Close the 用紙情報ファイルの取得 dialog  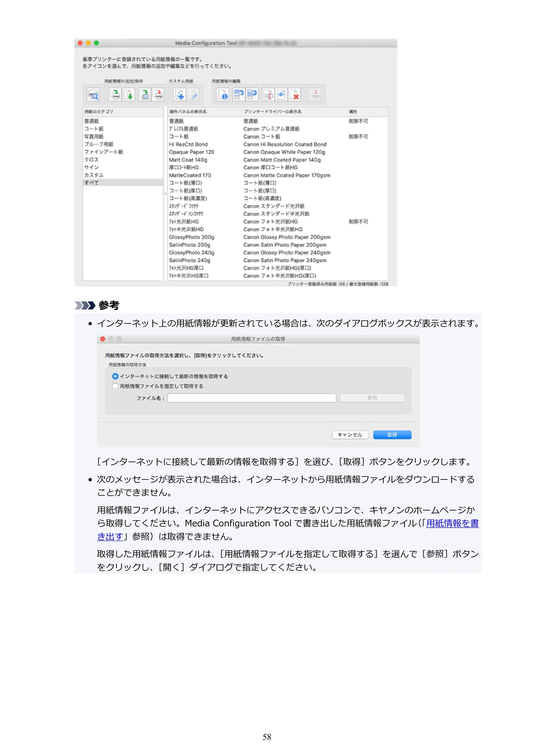point(103,339)
